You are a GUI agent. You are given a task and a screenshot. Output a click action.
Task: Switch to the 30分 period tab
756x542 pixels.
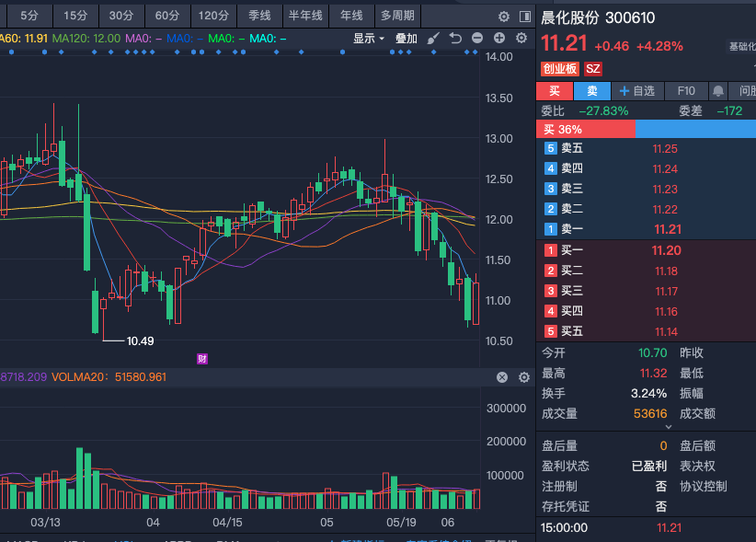[x=121, y=16]
